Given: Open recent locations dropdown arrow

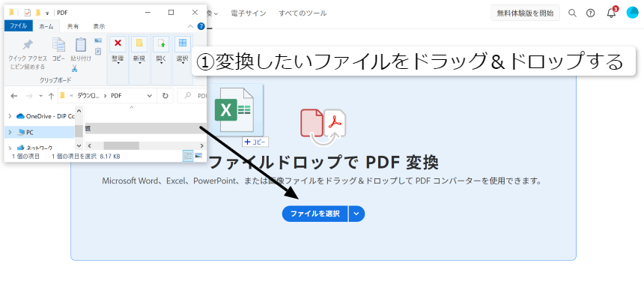Looking at the screenshot, I should (40, 96).
